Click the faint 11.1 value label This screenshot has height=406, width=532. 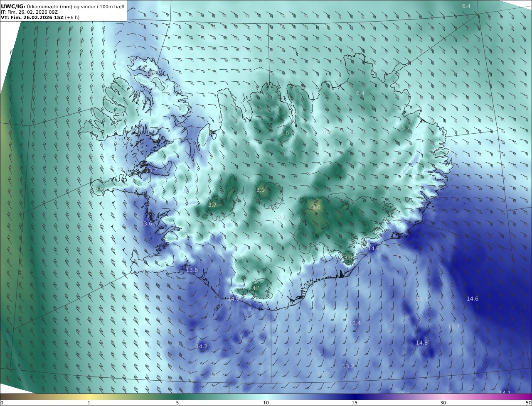coord(422,299)
